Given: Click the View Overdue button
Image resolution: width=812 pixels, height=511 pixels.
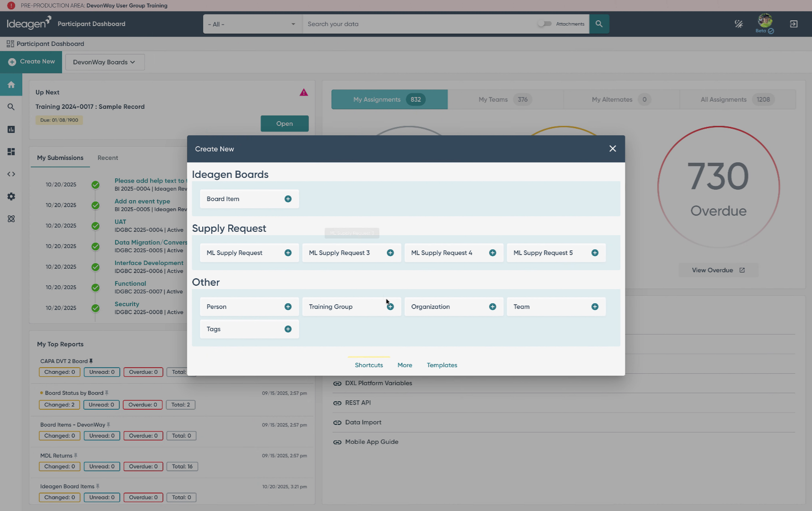Looking at the screenshot, I should click(718, 270).
